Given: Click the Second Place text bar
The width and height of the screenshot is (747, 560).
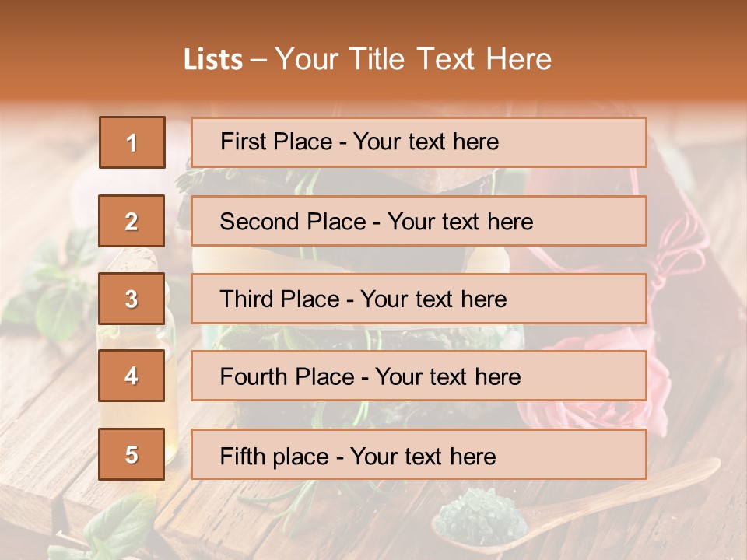Looking at the screenshot, I should pyautogui.click(x=419, y=221).
